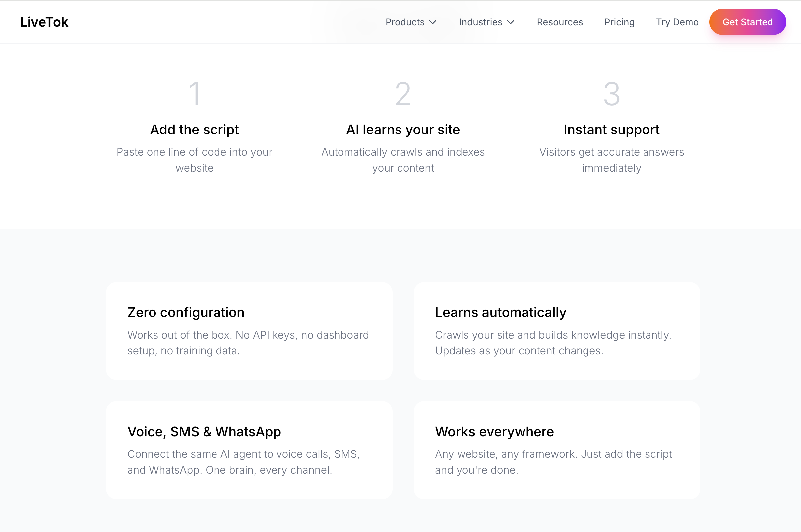Screen dimensions: 801x532
Task: Open the Industries menu
Action: click(480, 22)
